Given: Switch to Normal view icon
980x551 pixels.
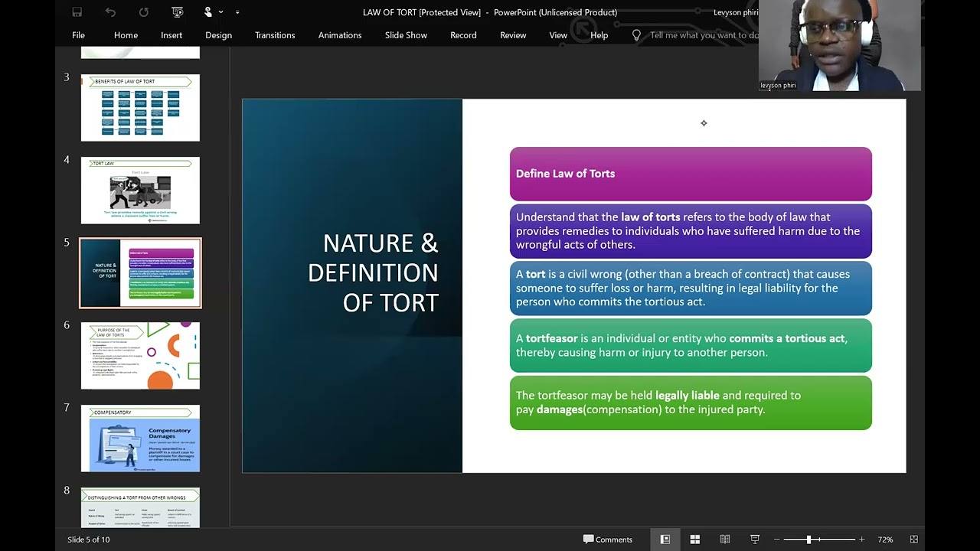Looking at the screenshot, I should [x=665, y=540].
